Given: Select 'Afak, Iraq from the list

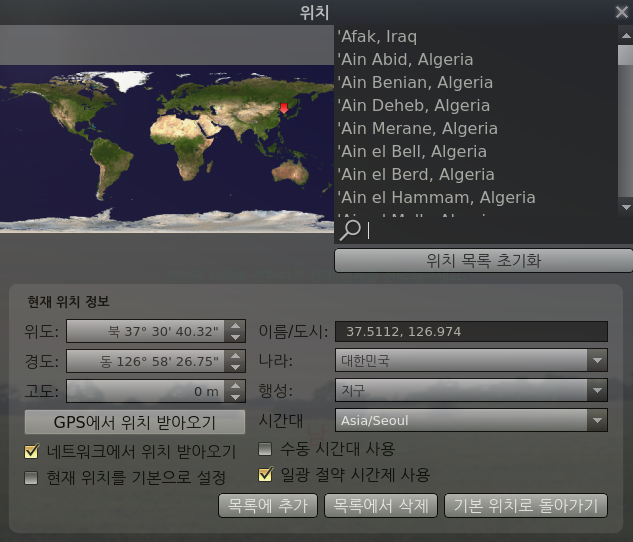Looking at the screenshot, I should point(378,37).
